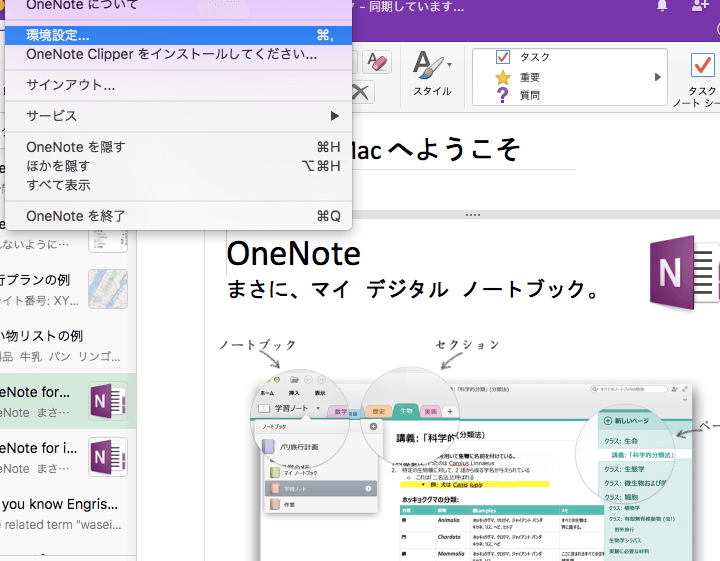Expand the tags gallery arrow

coord(658,77)
